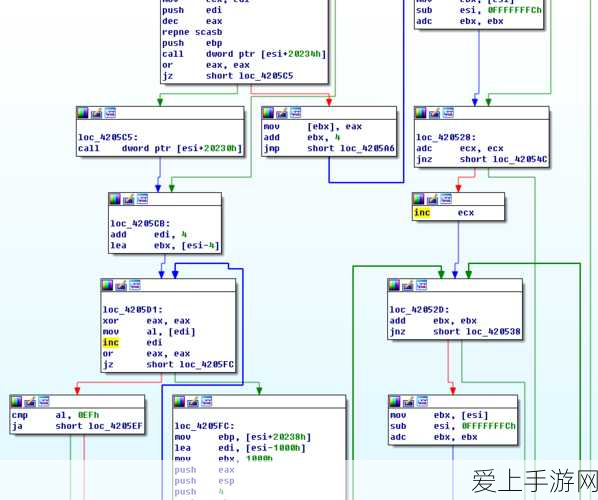This screenshot has width=598, height=500.
Task: Click the 'jmp short loc_4205A6' instruction
Action: [x=329, y=148]
